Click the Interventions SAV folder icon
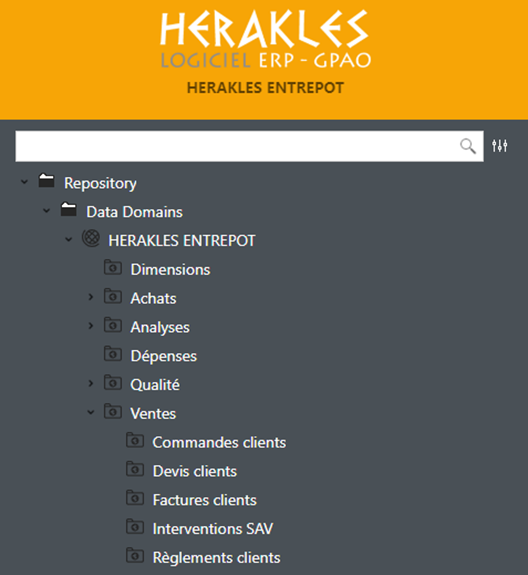The width and height of the screenshot is (528, 575). tap(135, 527)
